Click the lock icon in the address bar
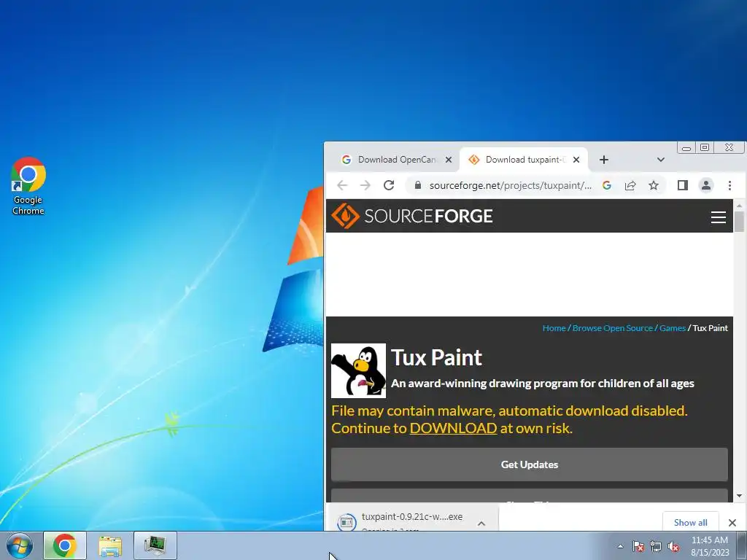This screenshot has height=560, width=747. coord(418,185)
